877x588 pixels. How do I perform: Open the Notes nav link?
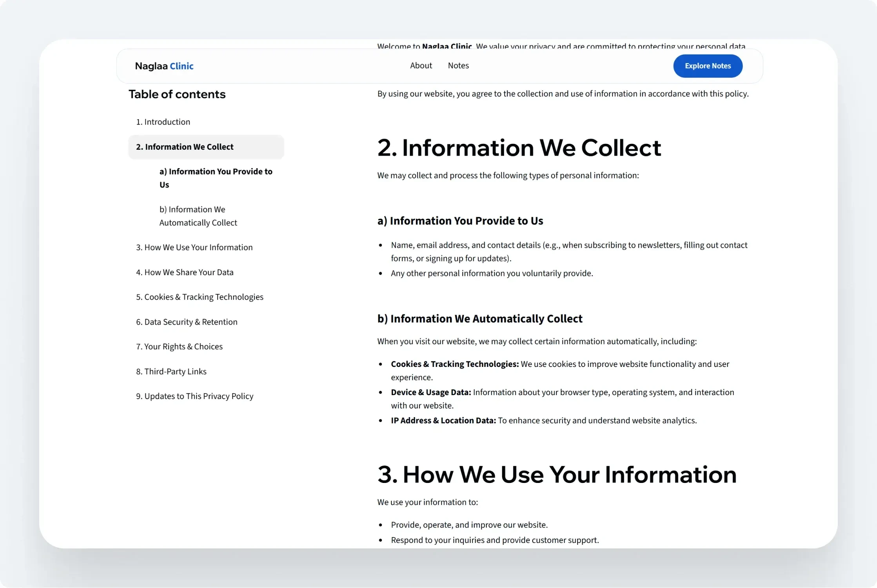(x=458, y=65)
